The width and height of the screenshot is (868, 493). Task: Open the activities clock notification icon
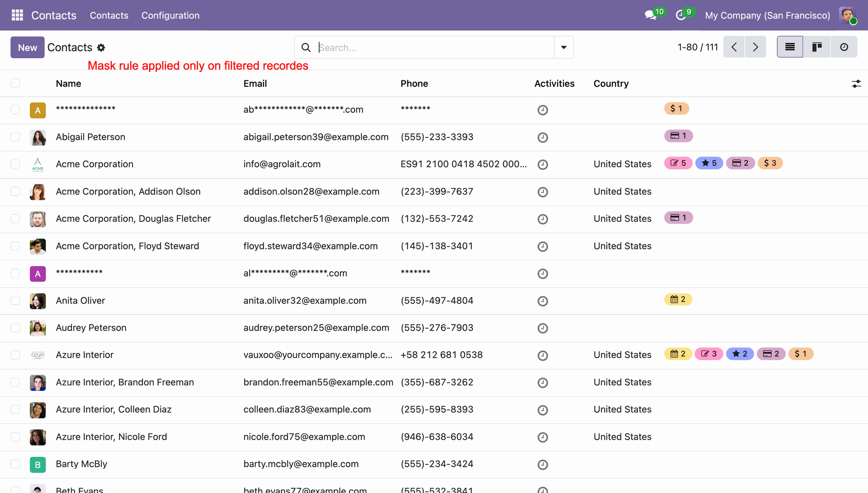681,15
